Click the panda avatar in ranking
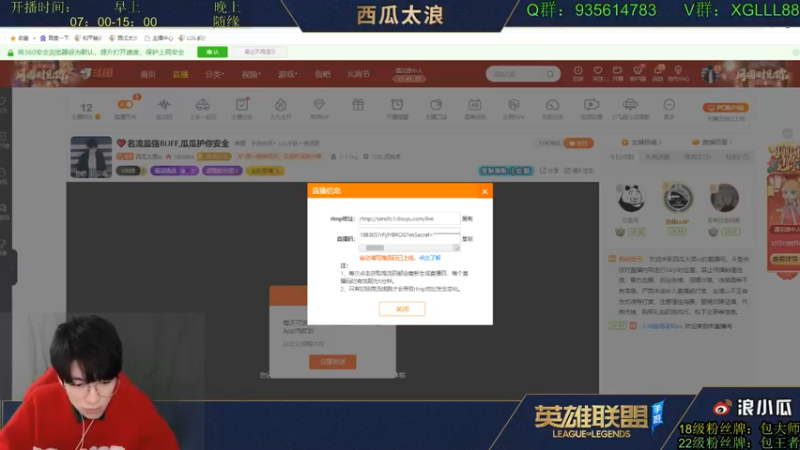Screen dimensions: 800x450 [631, 198]
